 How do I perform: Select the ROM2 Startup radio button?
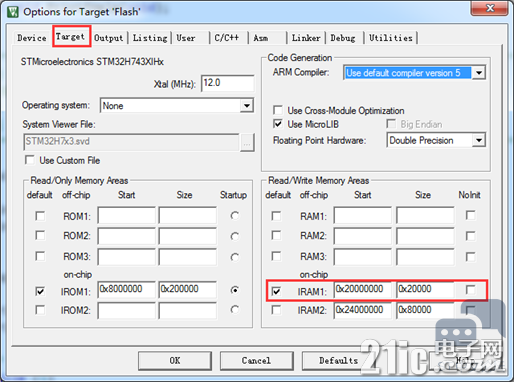pyautogui.click(x=235, y=236)
